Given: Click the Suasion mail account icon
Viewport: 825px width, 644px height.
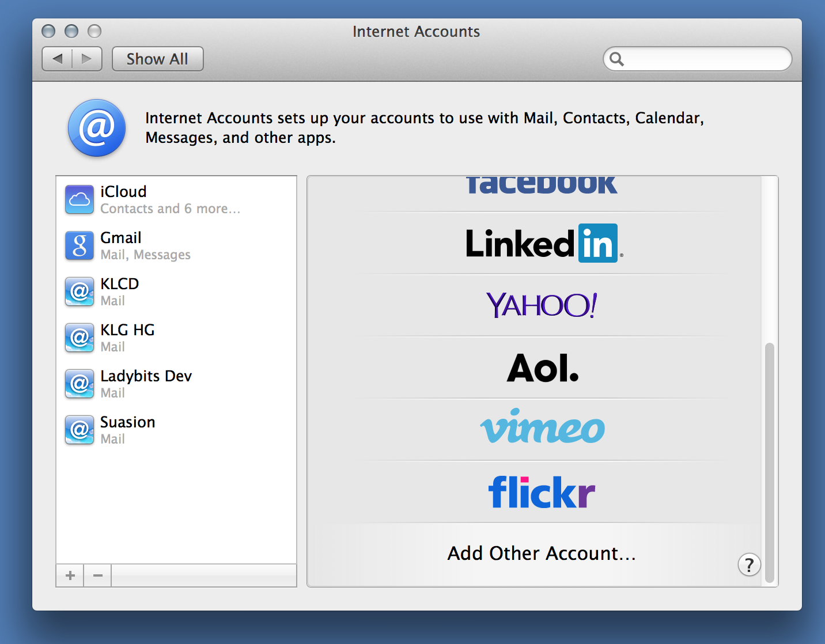Looking at the screenshot, I should [x=80, y=430].
